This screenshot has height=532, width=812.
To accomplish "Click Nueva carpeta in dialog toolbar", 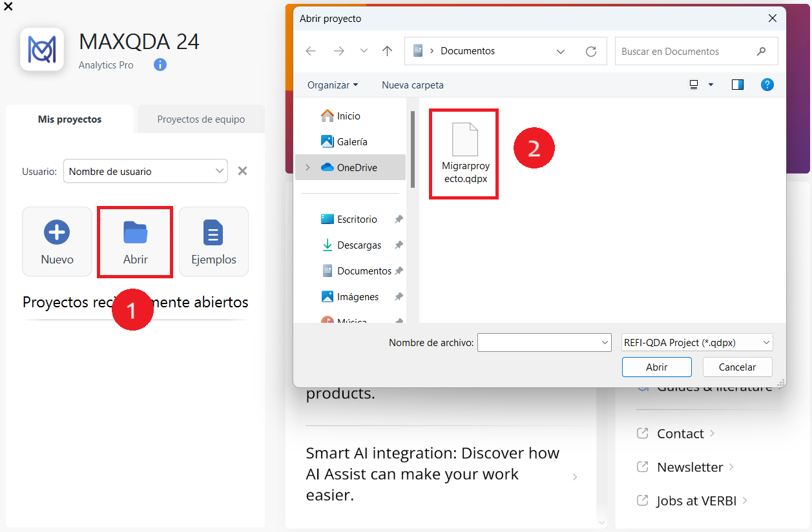I will click(x=413, y=85).
